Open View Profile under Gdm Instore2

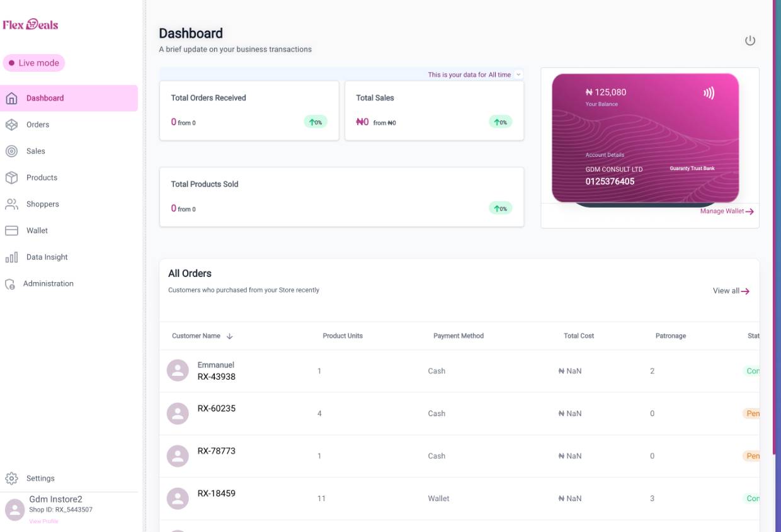(43, 521)
